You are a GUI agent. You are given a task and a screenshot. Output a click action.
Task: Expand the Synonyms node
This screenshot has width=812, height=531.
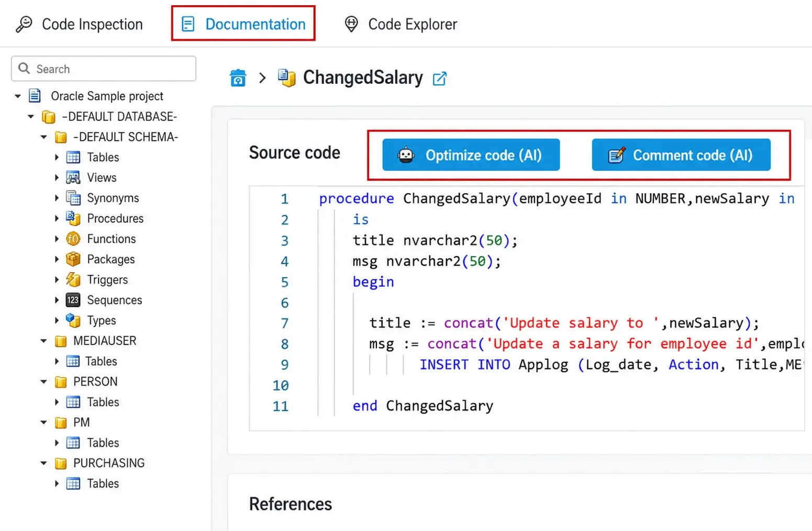[57, 198]
